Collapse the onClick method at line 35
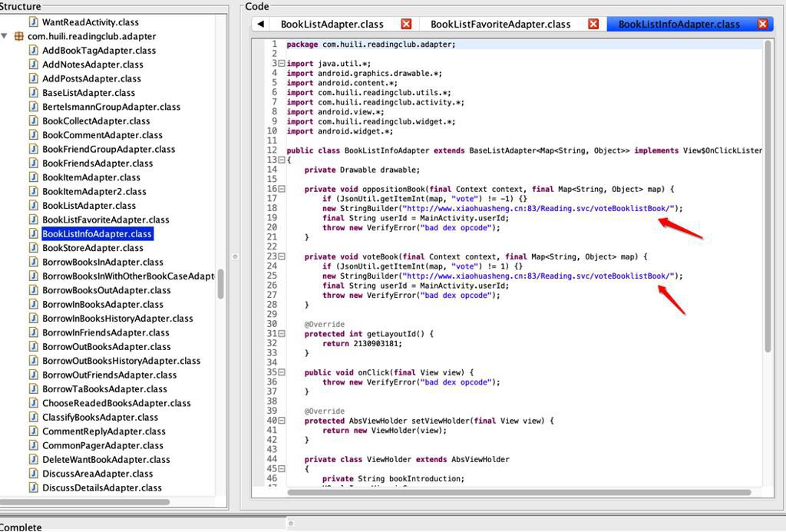 (x=282, y=372)
